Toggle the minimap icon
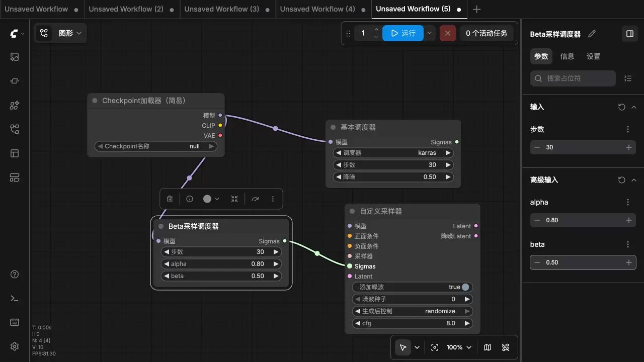The height and width of the screenshot is (362, 644). coord(487,347)
